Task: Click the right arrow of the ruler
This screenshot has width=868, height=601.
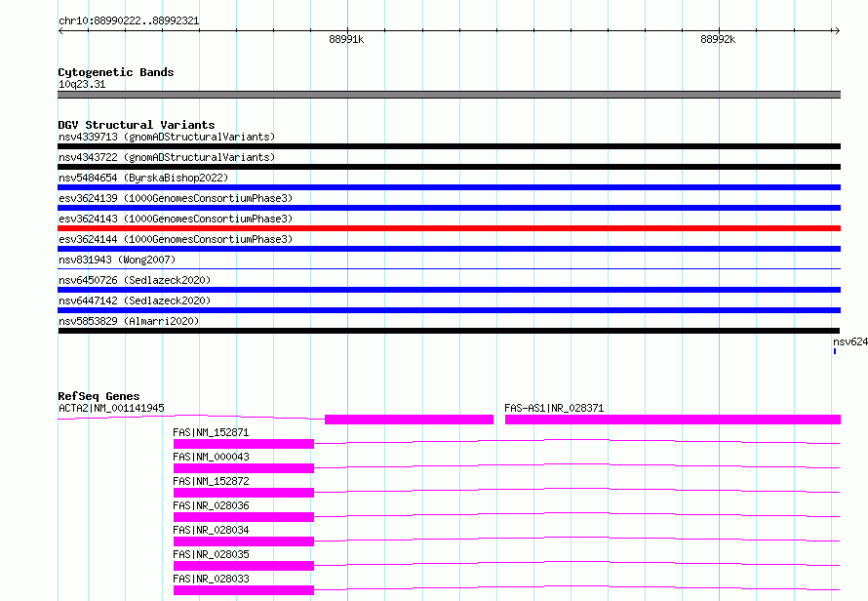Action: (837, 30)
